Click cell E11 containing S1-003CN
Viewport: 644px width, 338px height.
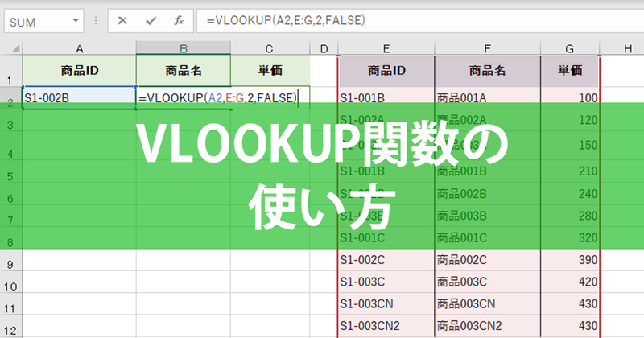pyautogui.click(x=386, y=304)
